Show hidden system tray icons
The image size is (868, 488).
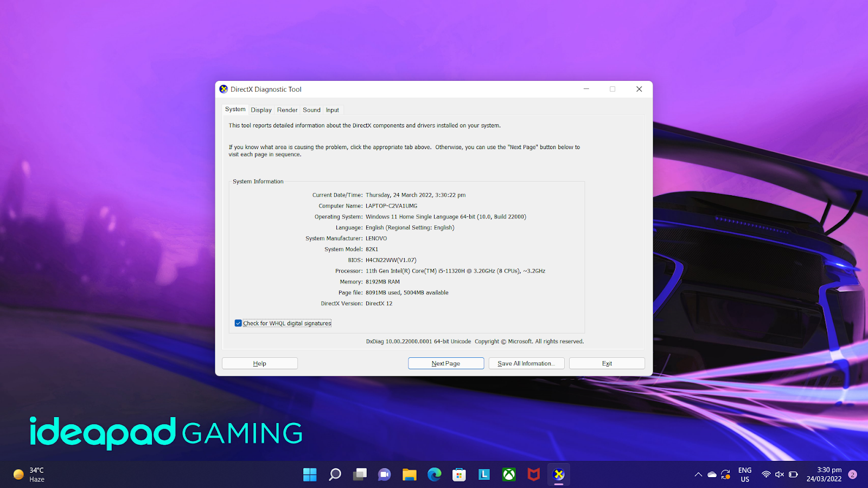pos(698,474)
